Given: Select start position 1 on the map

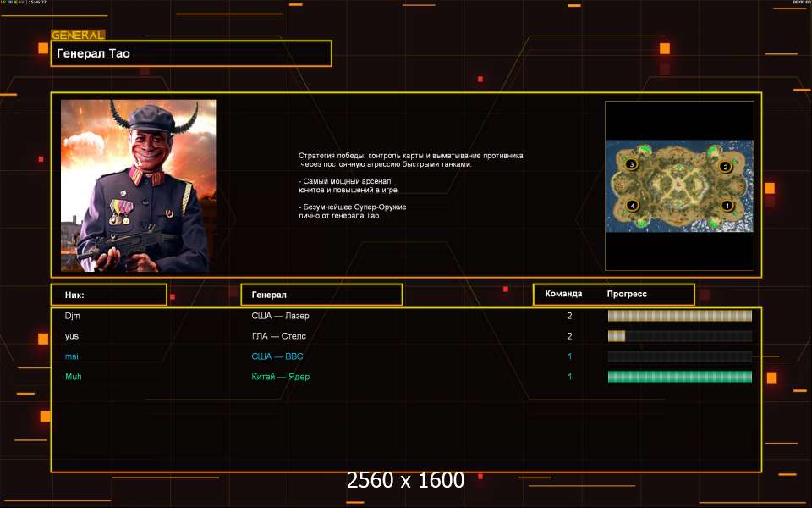Looking at the screenshot, I should tap(727, 206).
